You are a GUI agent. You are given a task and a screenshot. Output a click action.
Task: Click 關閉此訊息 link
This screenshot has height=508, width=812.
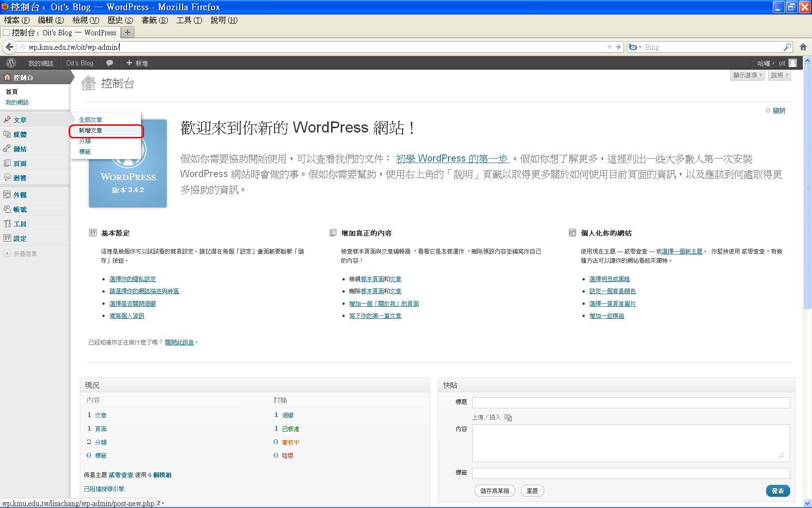(179, 343)
